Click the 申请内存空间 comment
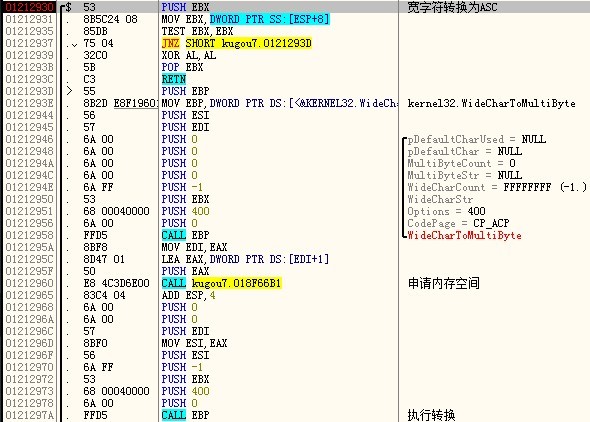590x422 pixels. coord(444,283)
